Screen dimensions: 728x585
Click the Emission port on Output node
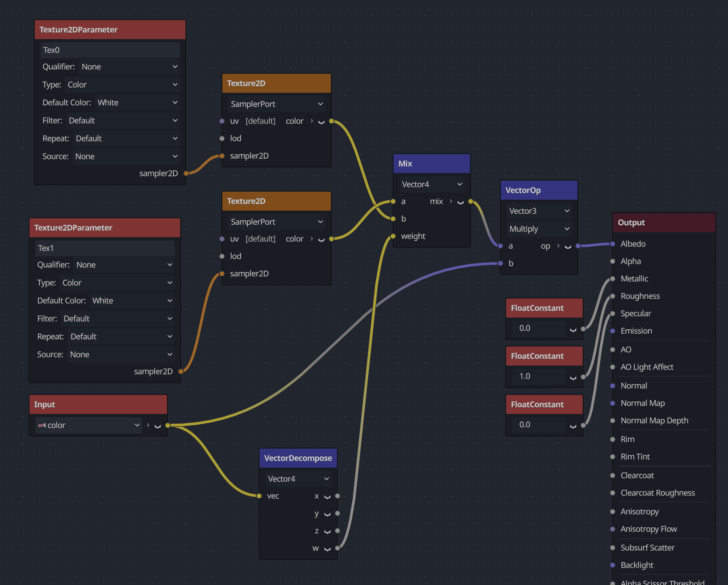[x=613, y=331]
